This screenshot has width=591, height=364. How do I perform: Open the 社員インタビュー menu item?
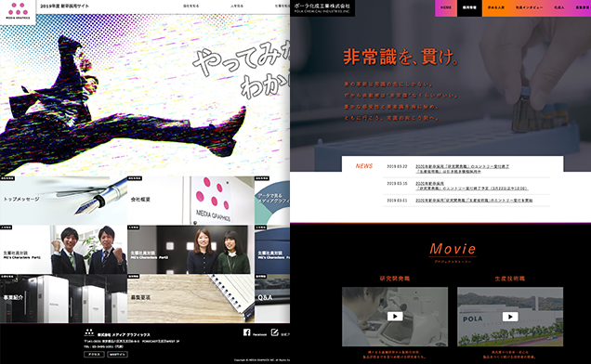pyautogui.click(x=529, y=8)
